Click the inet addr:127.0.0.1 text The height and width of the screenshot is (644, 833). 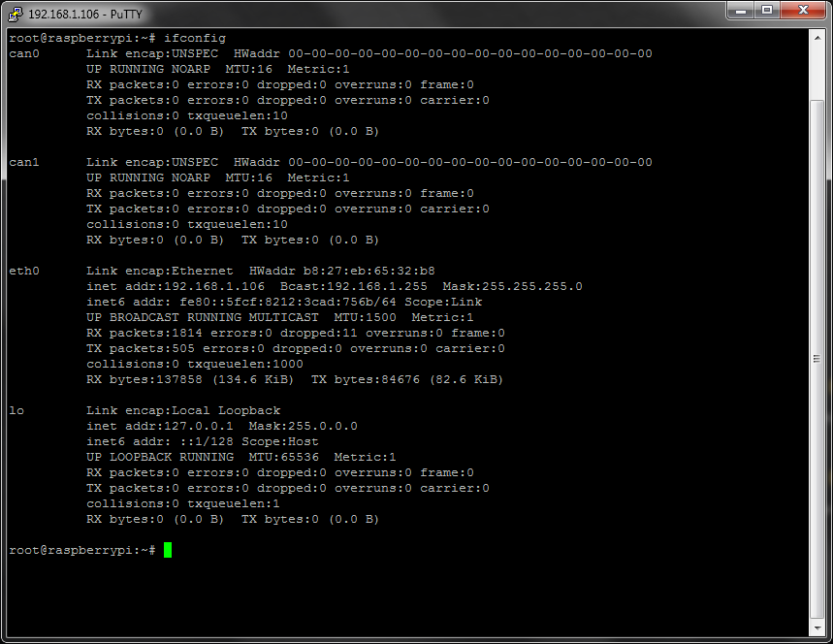coord(159,426)
